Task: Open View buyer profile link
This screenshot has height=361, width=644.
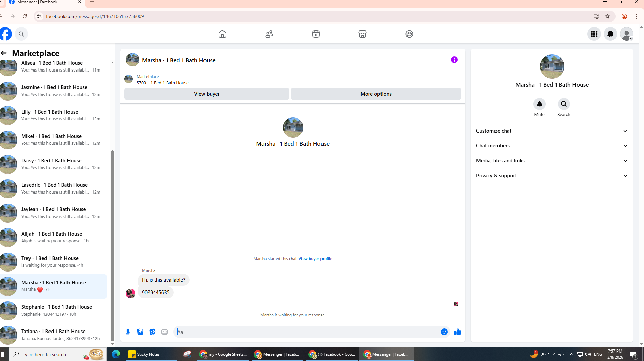Action: point(315,259)
